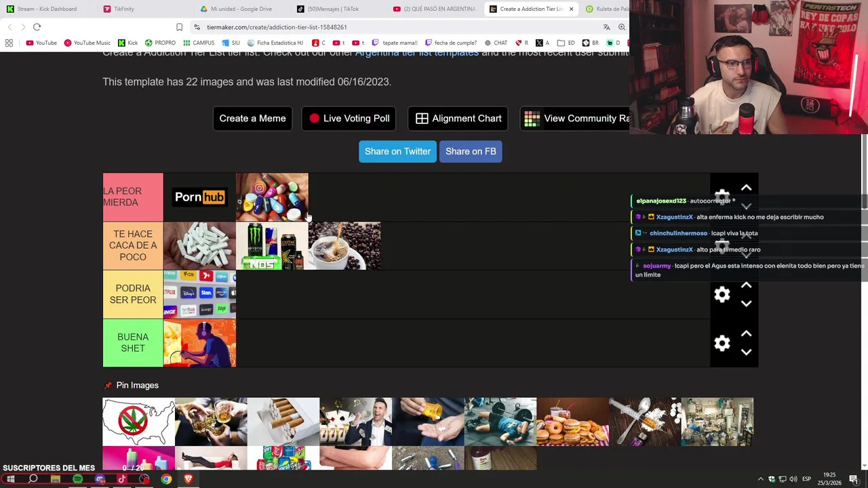The image size is (868, 488).
Task: Move BUENA SHET row down
Action: 746,352
